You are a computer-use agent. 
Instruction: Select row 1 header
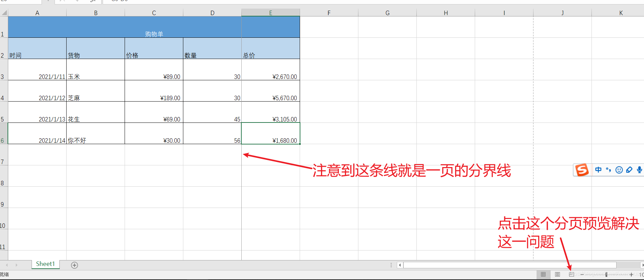tap(4, 27)
